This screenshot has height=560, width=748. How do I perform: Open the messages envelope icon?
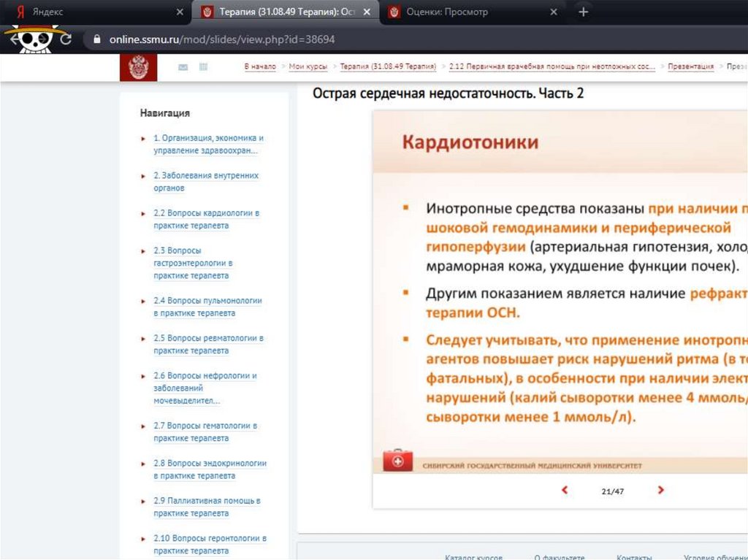pyautogui.click(x=183, y=67)
